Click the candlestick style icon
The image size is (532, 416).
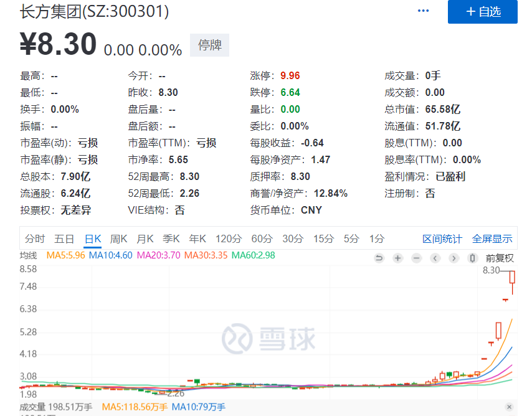pyautogui.click(x=472, y=258)
